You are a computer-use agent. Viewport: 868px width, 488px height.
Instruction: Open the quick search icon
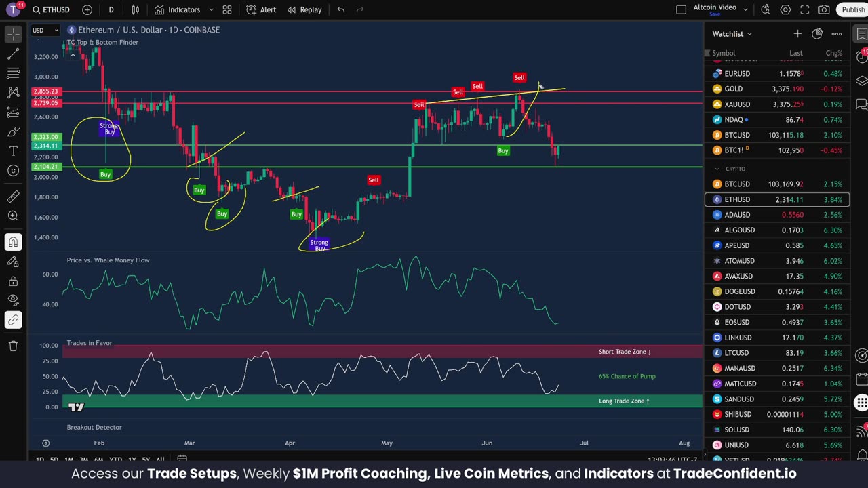[766, 9]
